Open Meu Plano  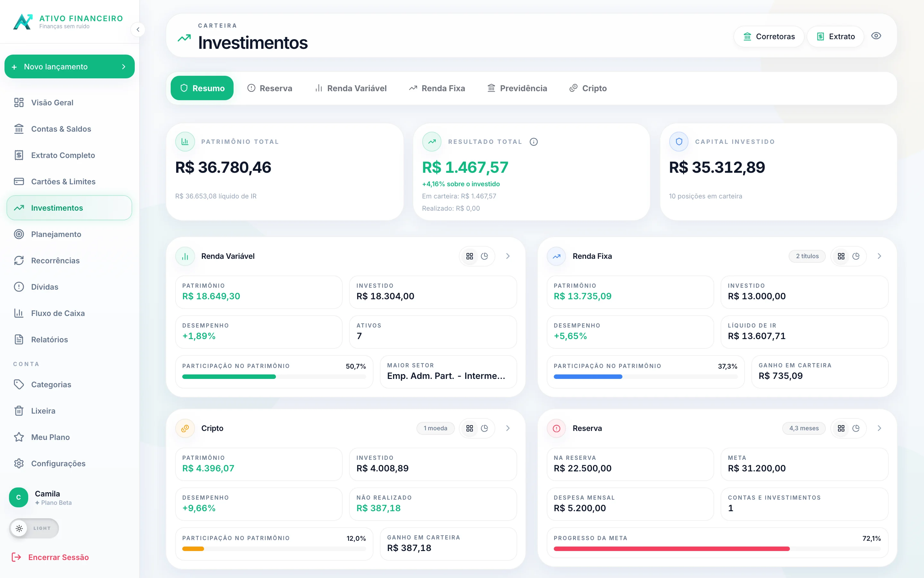pos(69,437)
